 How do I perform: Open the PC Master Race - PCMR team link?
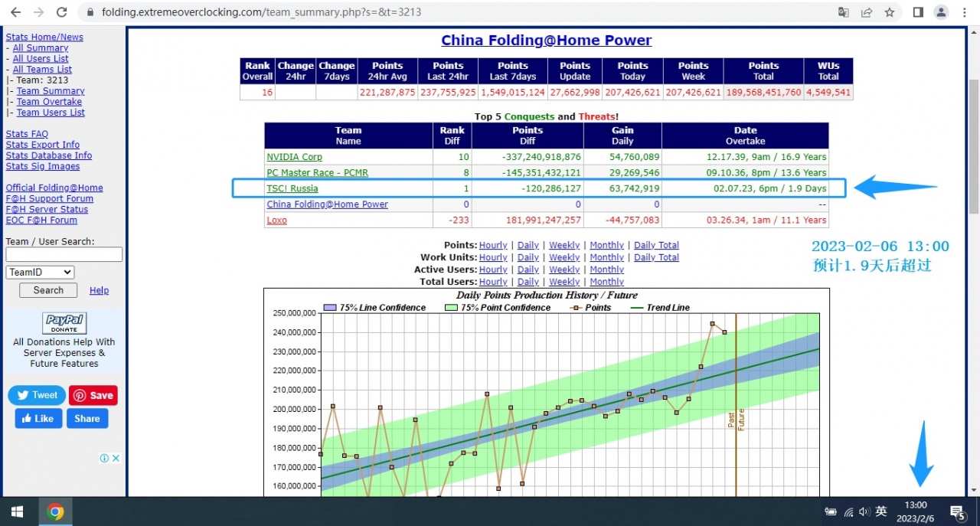tap(318, 172)
